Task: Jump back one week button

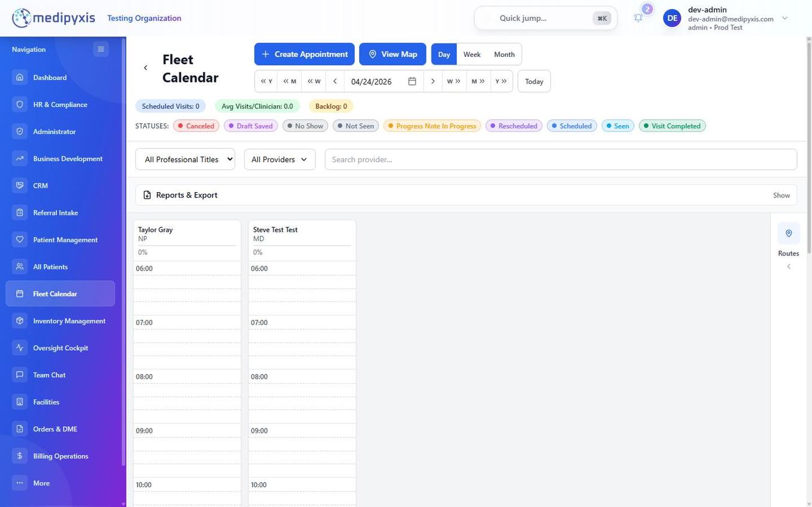Action: [314, 81]
